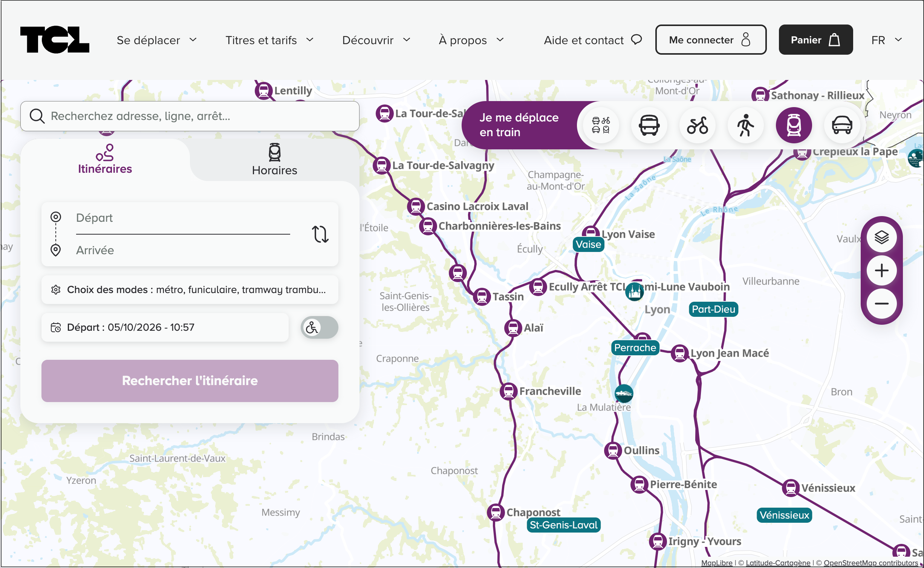Click the Arrivée input field

point(183,250)
